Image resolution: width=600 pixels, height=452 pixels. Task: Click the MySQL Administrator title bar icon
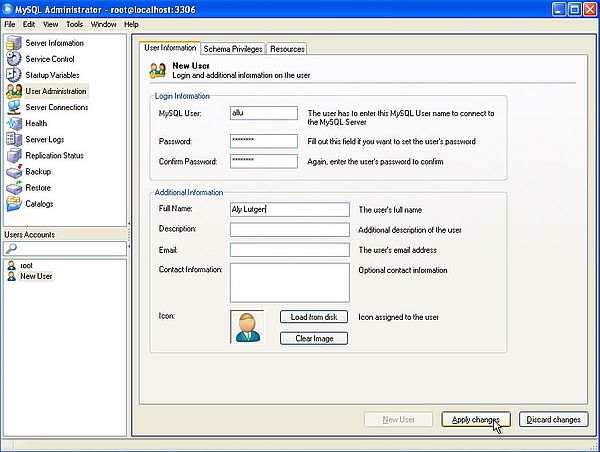point(7,9)
